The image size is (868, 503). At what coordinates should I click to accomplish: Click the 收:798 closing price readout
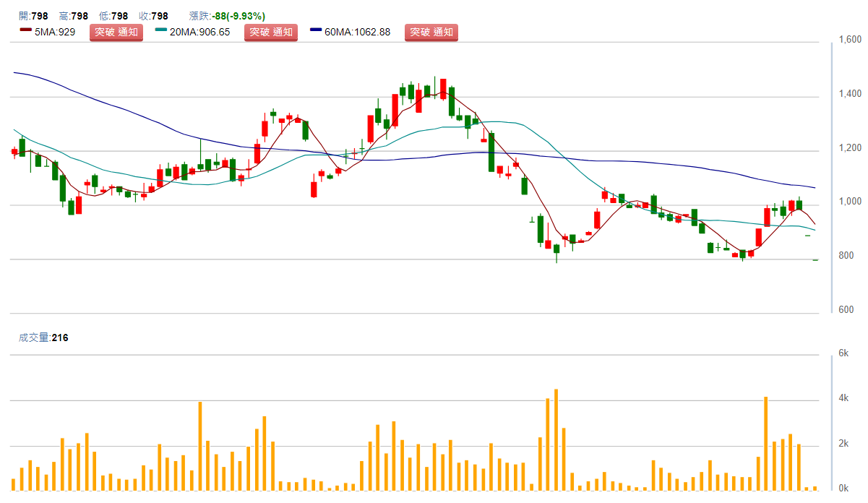coord(153,16)
